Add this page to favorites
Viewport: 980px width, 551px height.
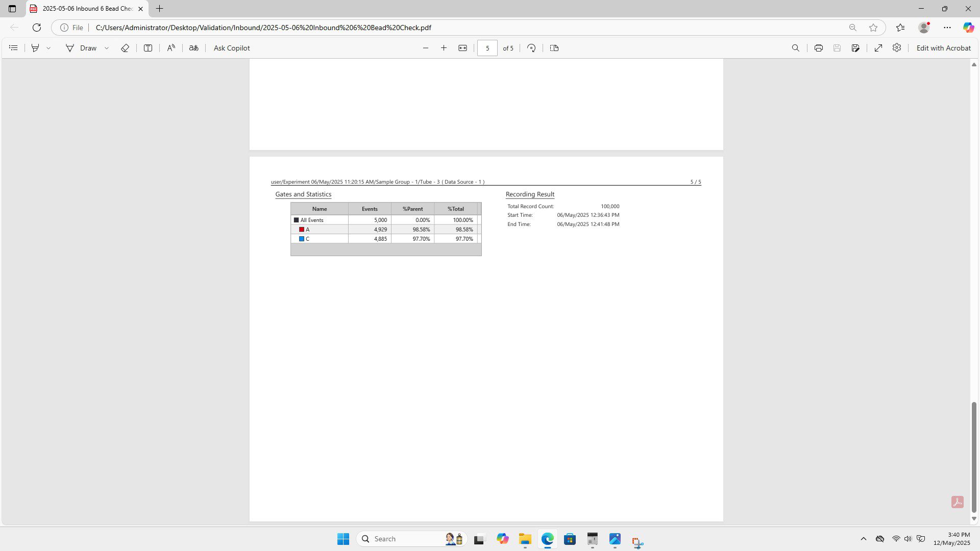pos(873,28)
